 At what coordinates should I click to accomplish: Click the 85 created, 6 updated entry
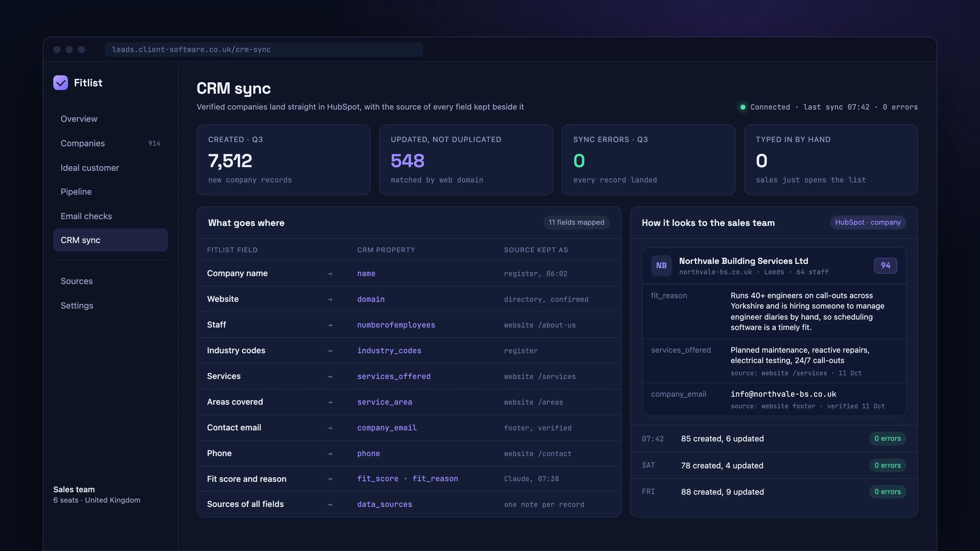722,438
